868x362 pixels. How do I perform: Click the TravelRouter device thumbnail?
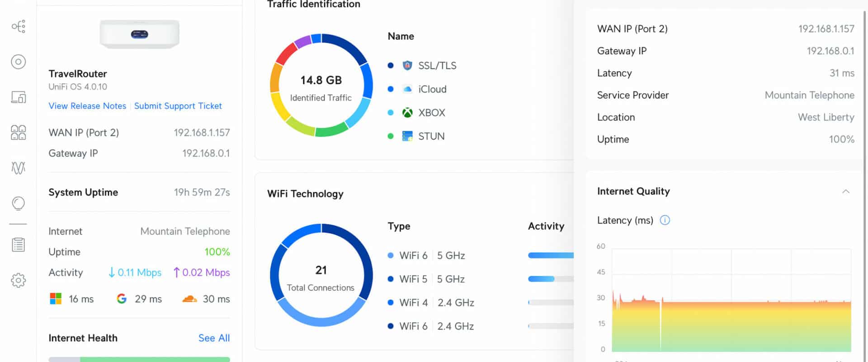(x=139, y=34)
